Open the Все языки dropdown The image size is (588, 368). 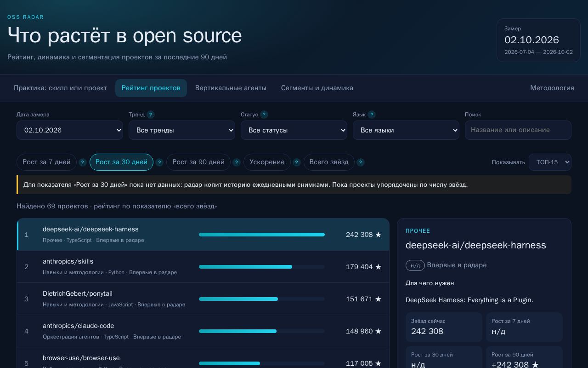(x=406, y=130)
